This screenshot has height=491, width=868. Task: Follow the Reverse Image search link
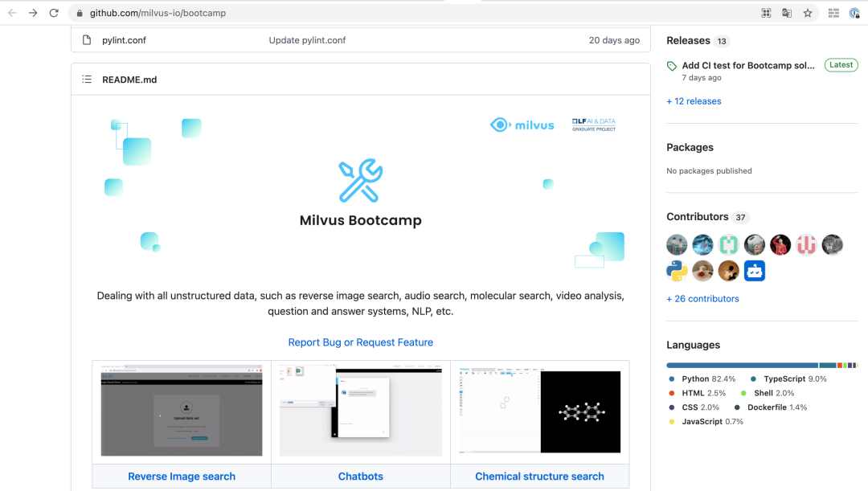(182, 476)
